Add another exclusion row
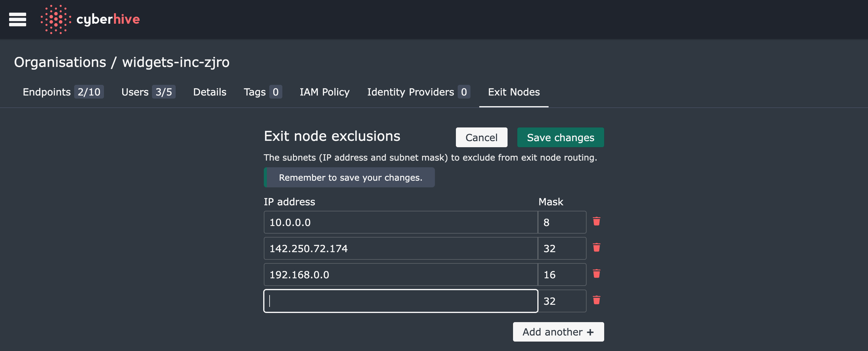 tap(558, 332)
